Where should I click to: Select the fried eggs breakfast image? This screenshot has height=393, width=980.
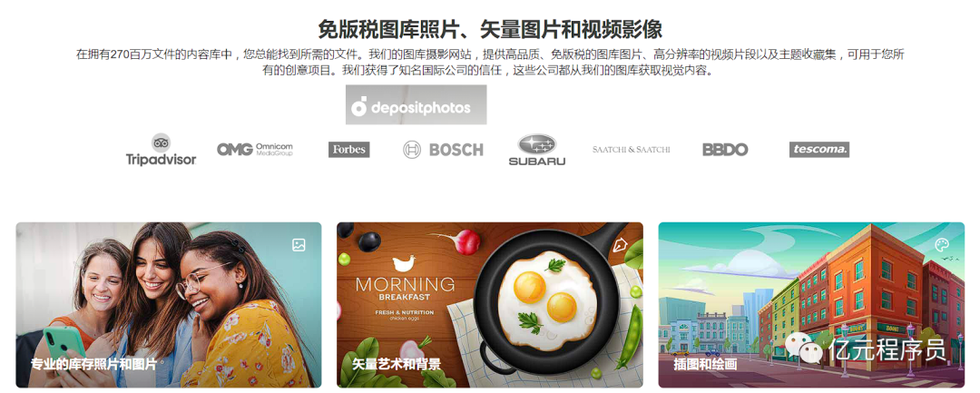point(490,305)
